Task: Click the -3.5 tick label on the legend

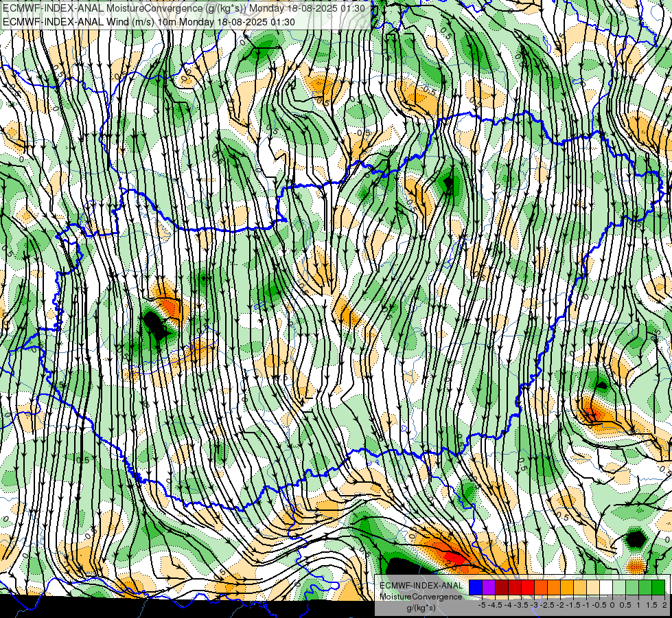Action: tap(521, 605)
